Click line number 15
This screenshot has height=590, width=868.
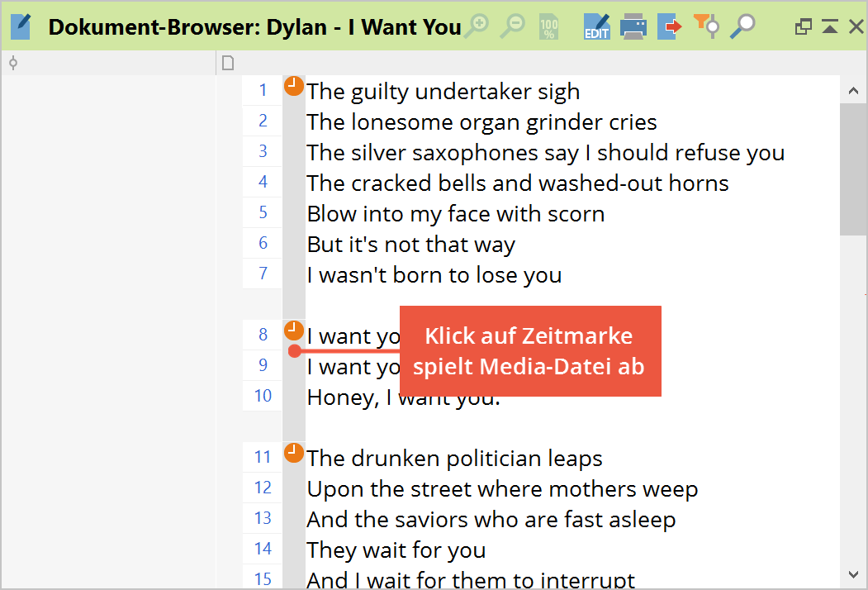263,579
